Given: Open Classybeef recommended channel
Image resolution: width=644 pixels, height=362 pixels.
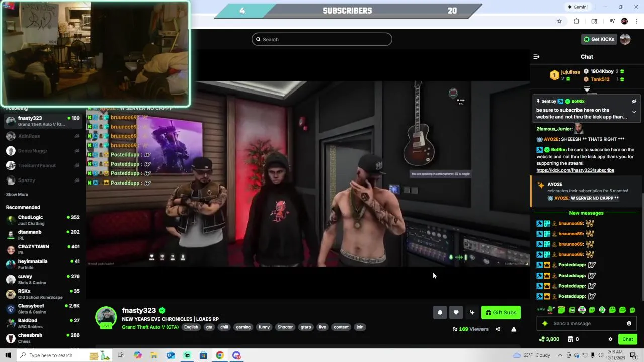Looking at the screenshot, I should click(x=43, y=308).
